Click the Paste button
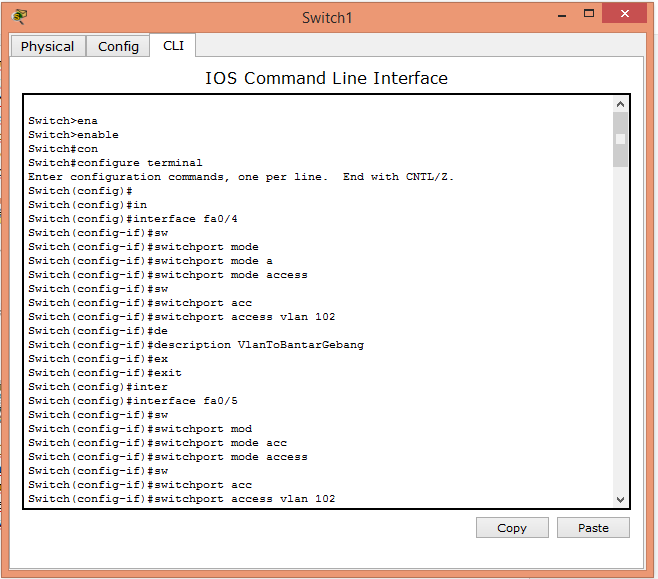Screen dimensions: 658x579 pyautogui.click(x=593, y=527)
